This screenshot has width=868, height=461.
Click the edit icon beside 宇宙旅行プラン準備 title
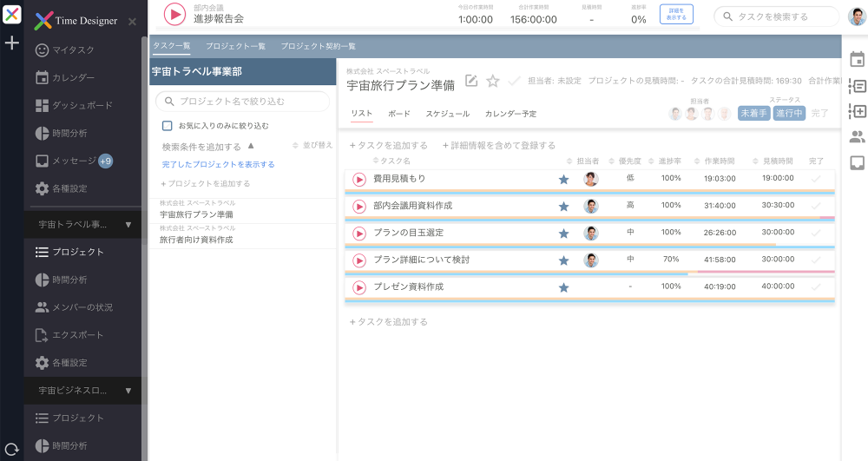click(x=471, y=81)
